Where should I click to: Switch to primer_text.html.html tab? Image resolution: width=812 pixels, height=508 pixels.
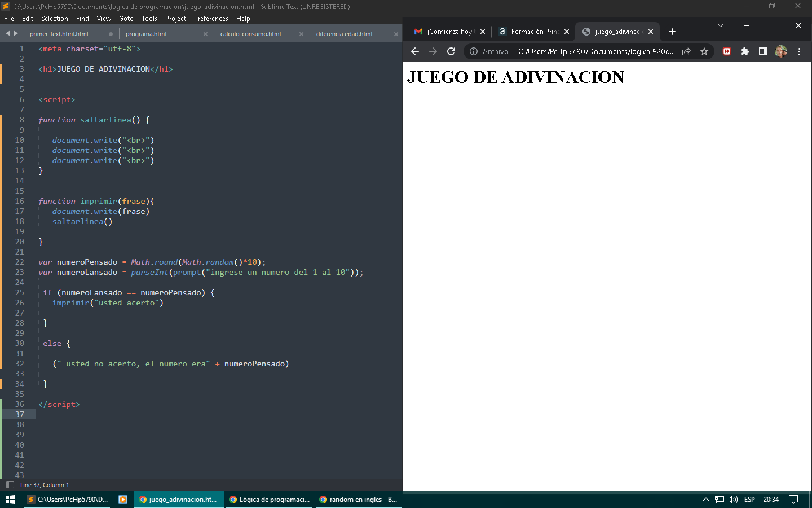59,34
